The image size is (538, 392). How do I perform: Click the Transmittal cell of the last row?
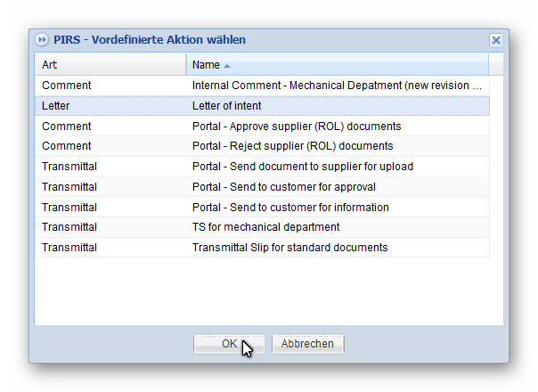click(x=69, y=248)
